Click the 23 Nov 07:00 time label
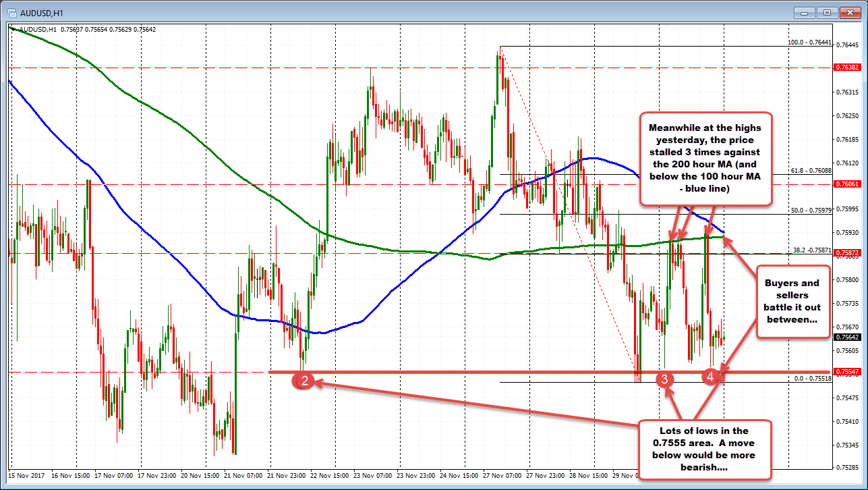 [373, 475]
